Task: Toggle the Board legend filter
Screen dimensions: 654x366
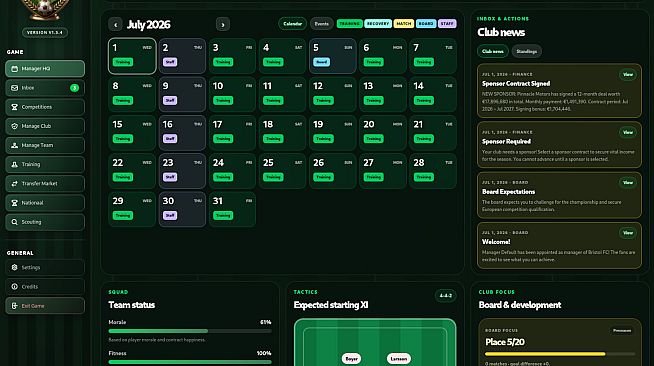Action: point(426,24)
